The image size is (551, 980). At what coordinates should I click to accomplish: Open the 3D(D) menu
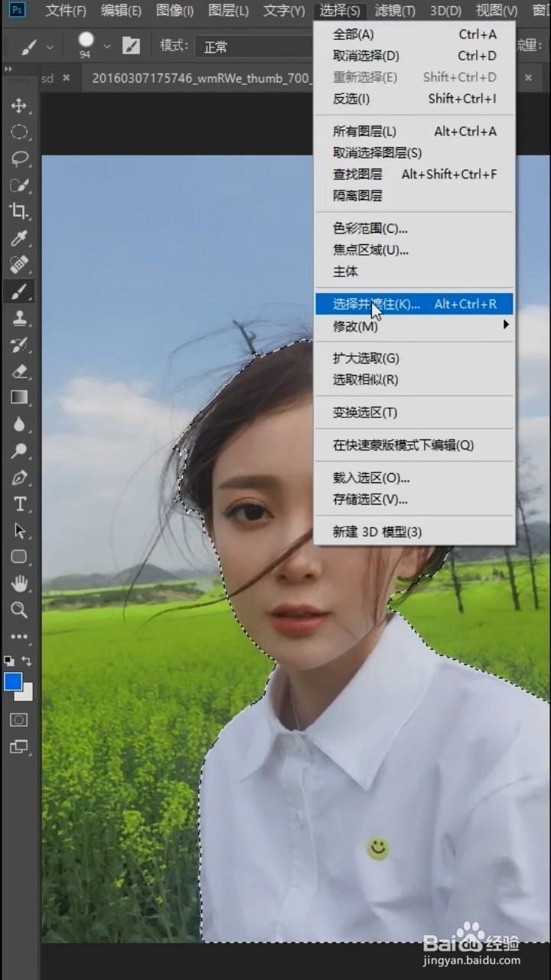pos(445,11)
